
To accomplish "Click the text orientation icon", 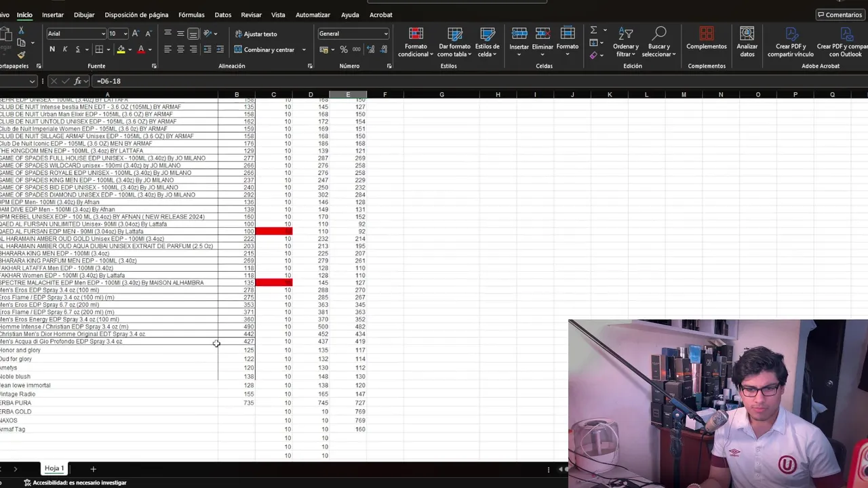I will point(208,33).
